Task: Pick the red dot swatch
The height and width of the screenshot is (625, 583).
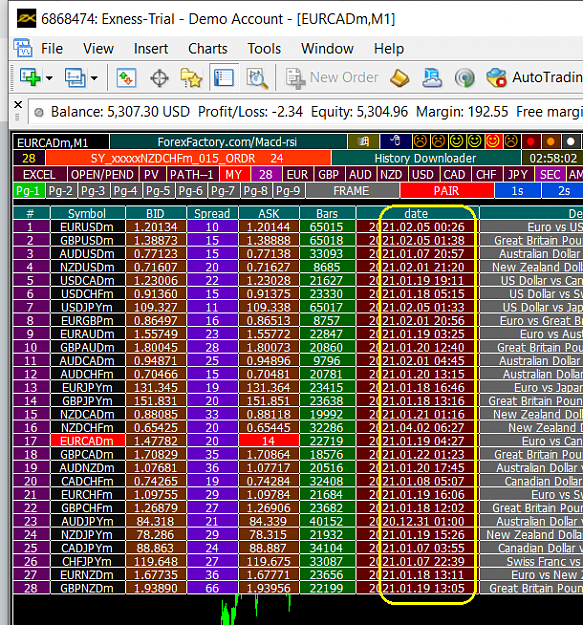Action: point(530,142)
